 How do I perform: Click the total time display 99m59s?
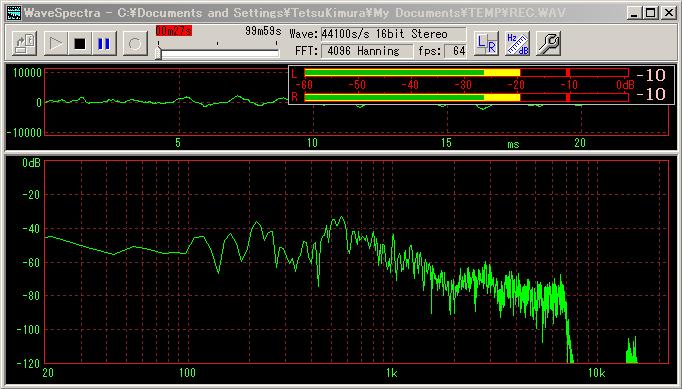coord(263,31)
